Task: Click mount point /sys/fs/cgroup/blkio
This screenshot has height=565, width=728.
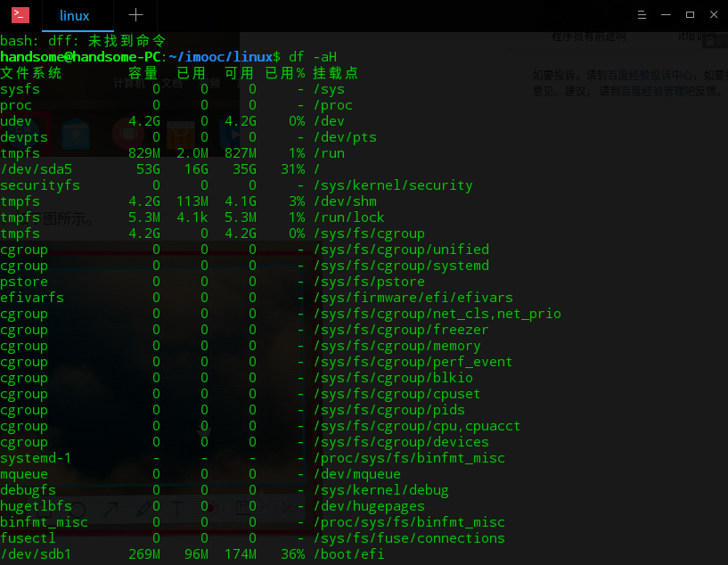Action: pos(393,378)
